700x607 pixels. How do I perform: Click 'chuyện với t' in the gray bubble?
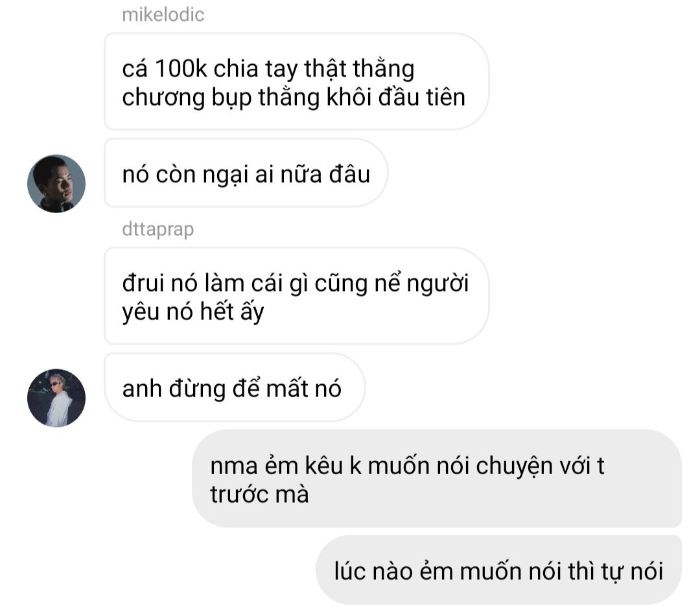[540, 467]
